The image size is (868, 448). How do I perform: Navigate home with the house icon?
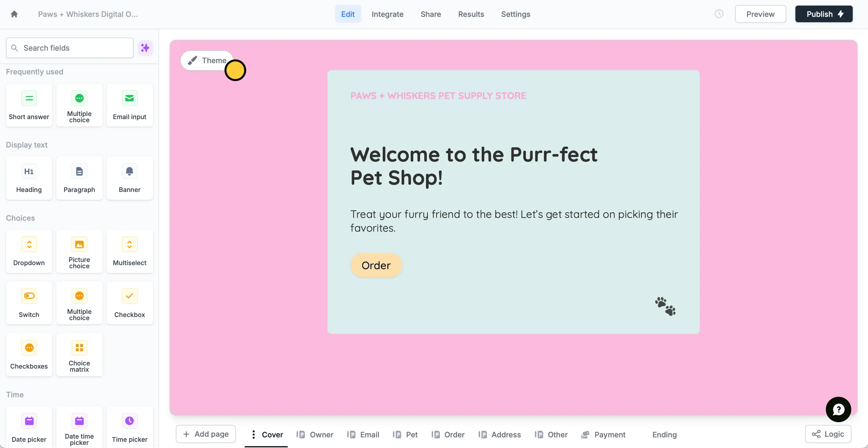coord(14,14)
